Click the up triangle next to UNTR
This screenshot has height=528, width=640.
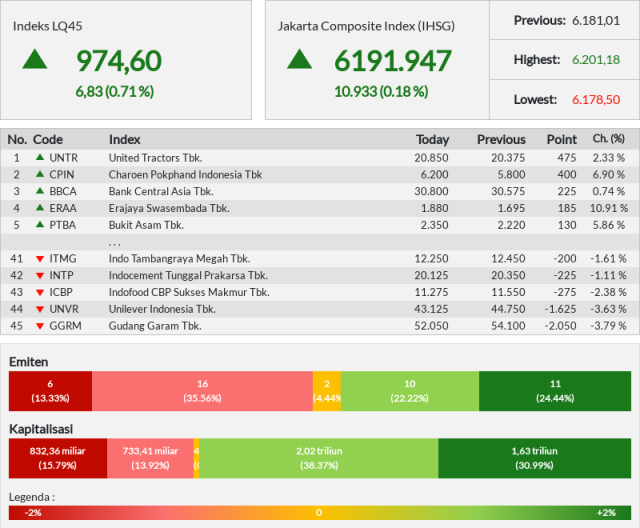[40, 157]
